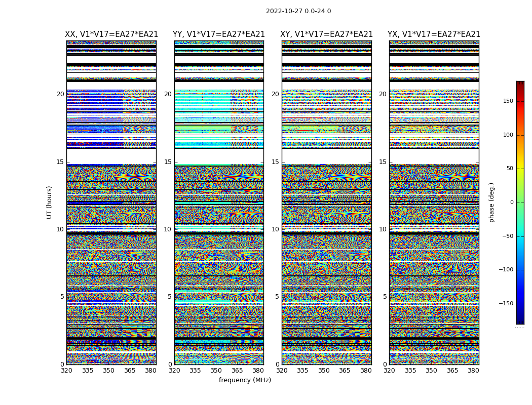Click the 50 tick label on colorbar

pos(510,169)
